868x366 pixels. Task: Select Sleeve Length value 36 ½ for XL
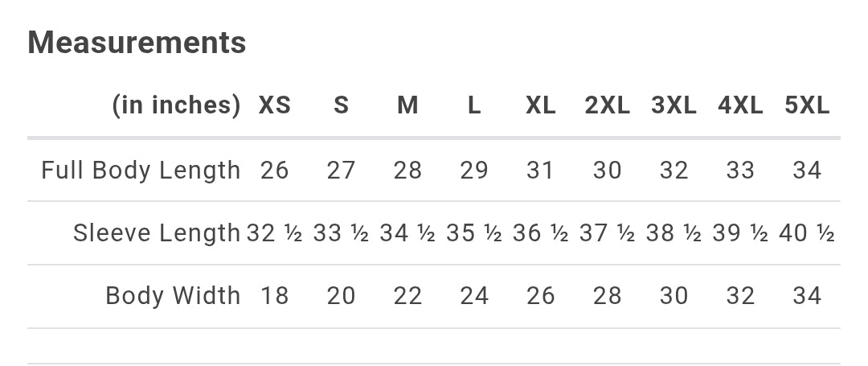pyautogui.click(x=540, y=233)
